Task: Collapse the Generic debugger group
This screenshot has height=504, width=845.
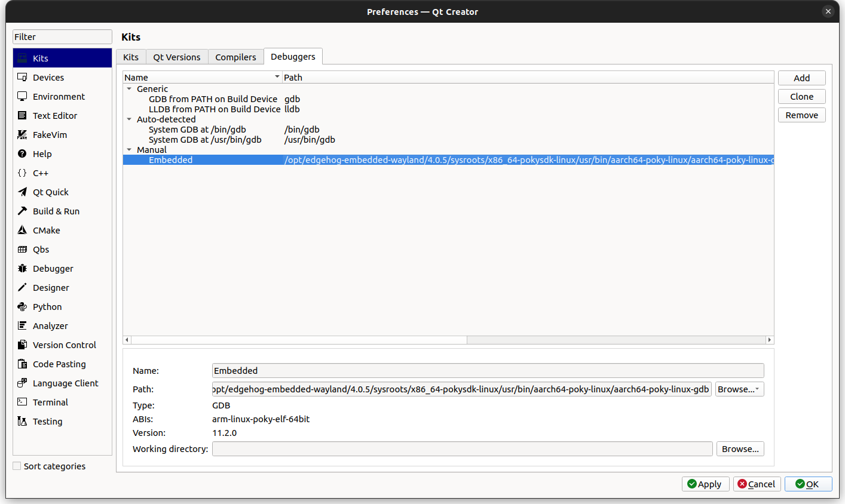Action: (129, 88)
